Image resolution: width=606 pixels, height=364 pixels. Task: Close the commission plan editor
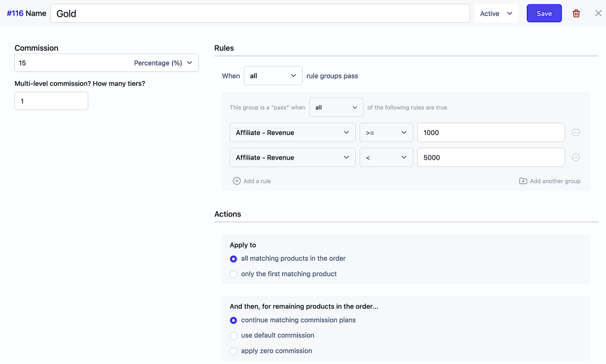click(x=597, y=14)
